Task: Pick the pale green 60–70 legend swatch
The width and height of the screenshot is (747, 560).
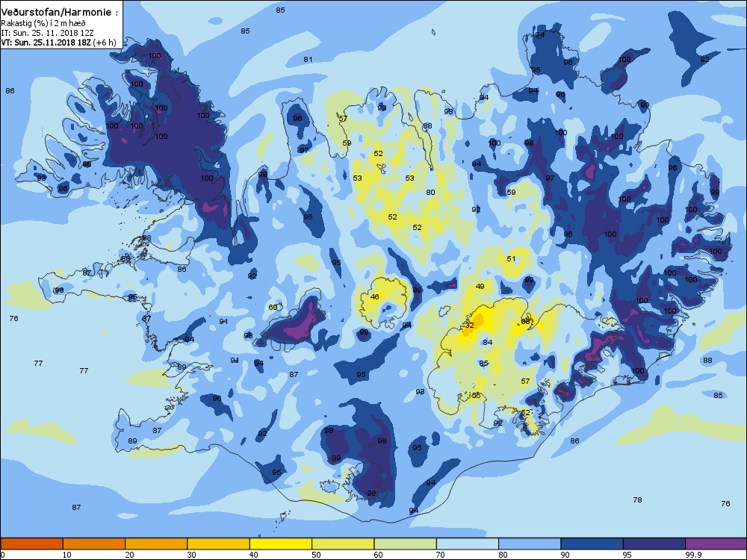Action: (x=406, y=544)
